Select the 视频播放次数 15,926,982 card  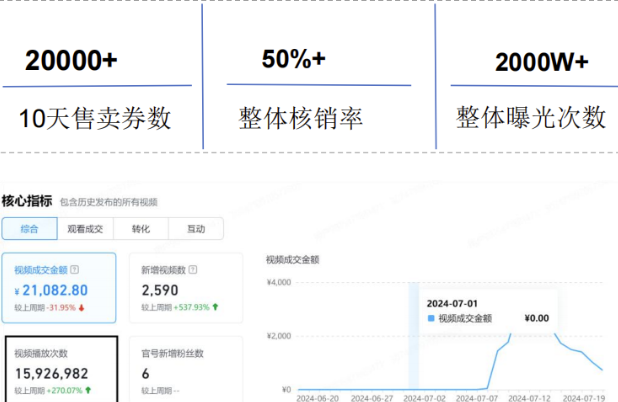tap(59, 370)
